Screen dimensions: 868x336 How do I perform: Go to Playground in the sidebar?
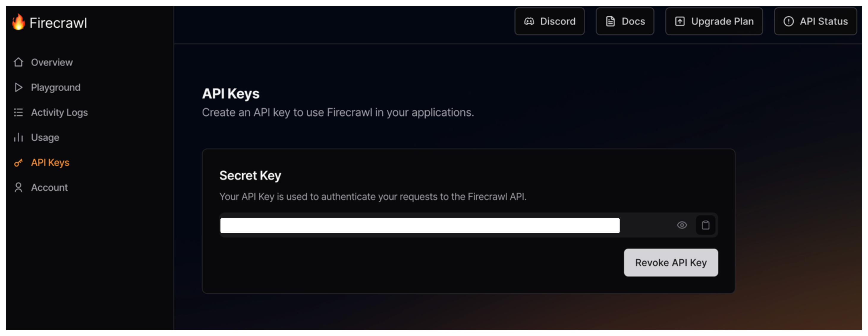click(56, 88)
